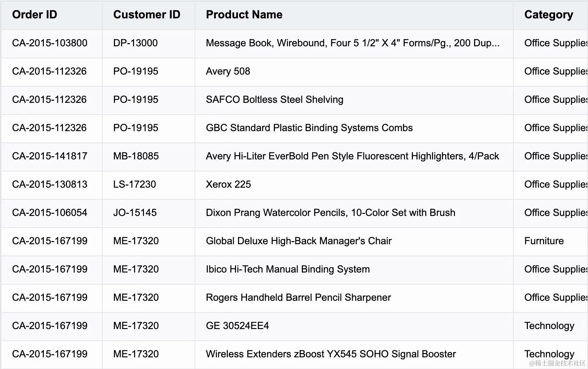Select ME-17320 in the Ibico Binding row
This screenshot has width=588, height=369.
pos(149,270)
